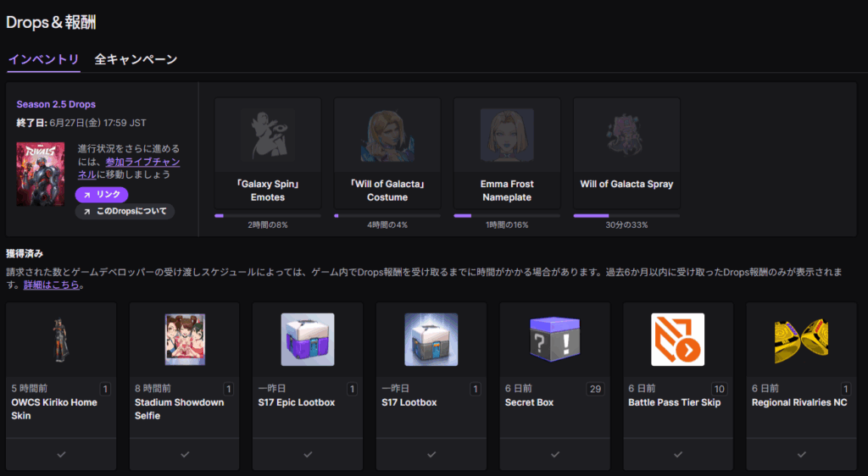868x476 pixels.
Task: Click the 'Regional Rivalries NC' title
Action: (x=799, y=402)
